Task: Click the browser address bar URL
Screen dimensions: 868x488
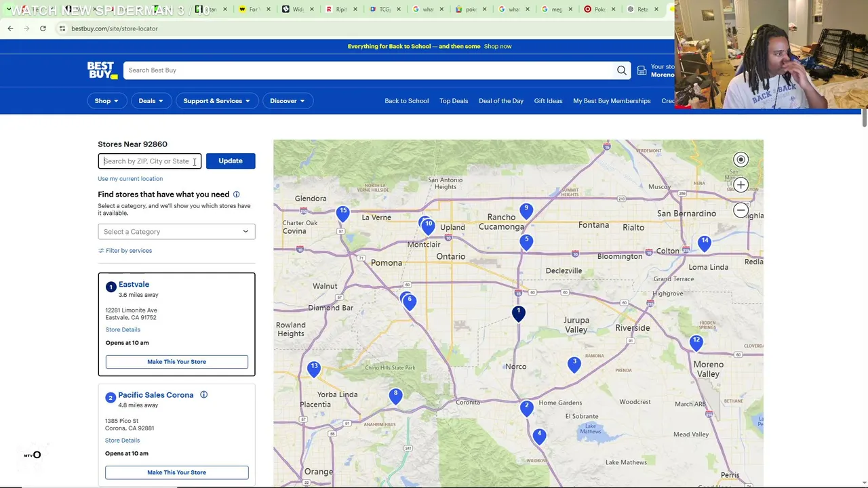Action: point(115,28)
